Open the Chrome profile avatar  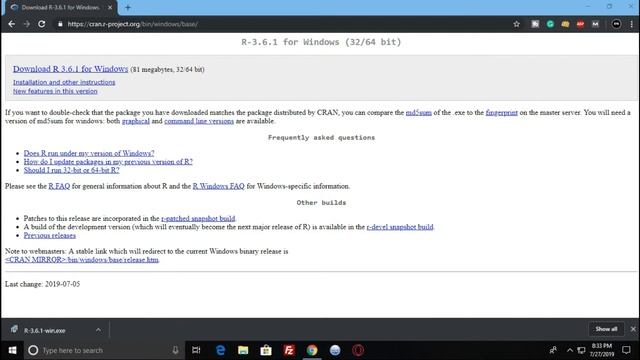point(616,24)
